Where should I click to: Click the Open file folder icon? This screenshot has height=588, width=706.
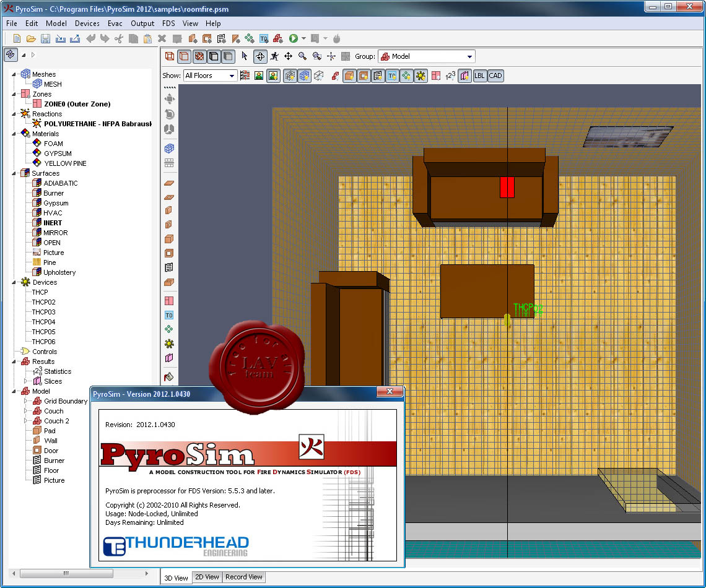tap(31, 39)
